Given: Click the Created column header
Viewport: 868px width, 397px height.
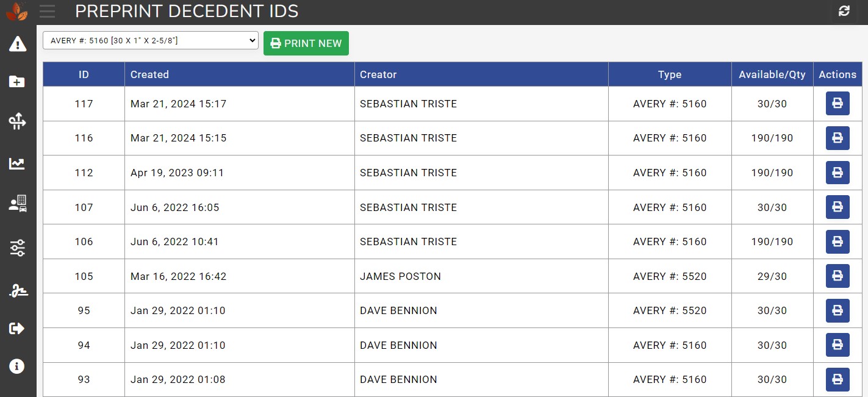Looking at the screenshot, I should 149,74.
